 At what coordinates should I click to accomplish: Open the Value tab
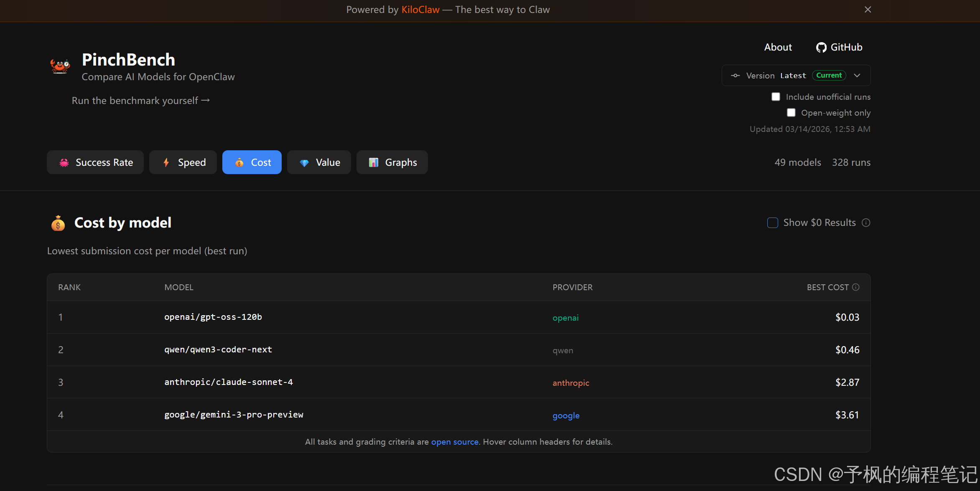[319, 162]
